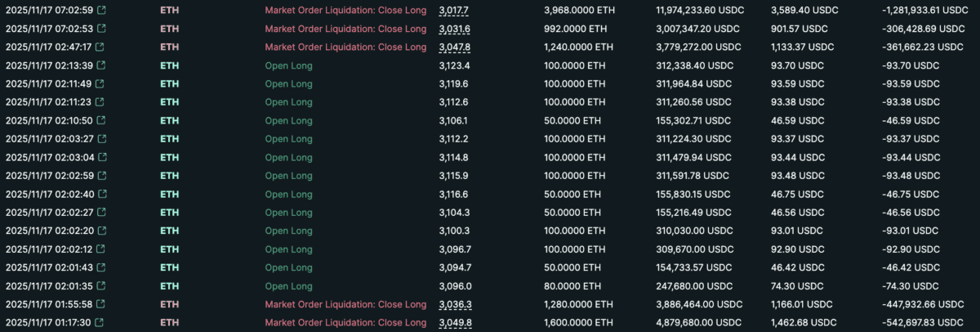The width and height of the screenshot is (980, 332).
Task: Open external link icon for 02:02:40 trade
Action: click(x=100, y=195)
